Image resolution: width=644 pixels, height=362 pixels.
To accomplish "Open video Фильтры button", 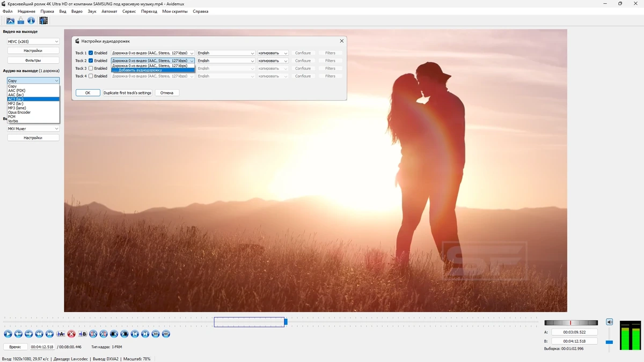I will (33, 61).
